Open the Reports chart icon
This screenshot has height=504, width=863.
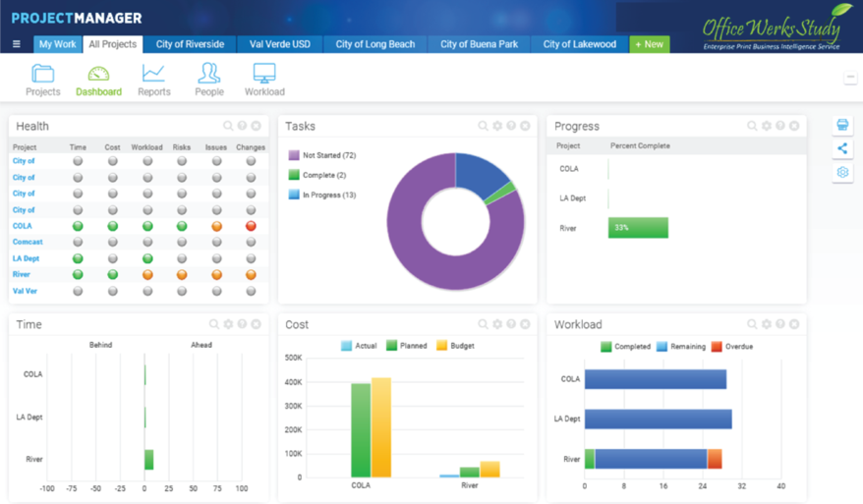153,75
